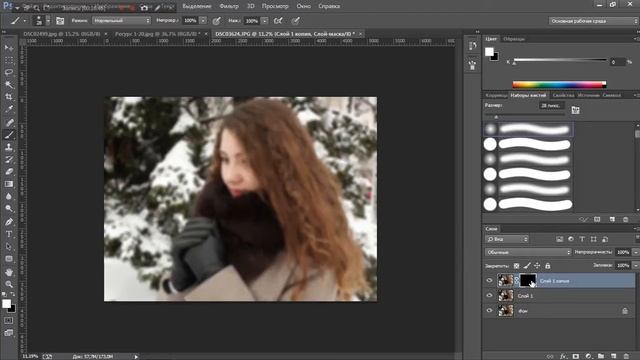
Task: Select the Pen tool
Action: pos(9,222)
